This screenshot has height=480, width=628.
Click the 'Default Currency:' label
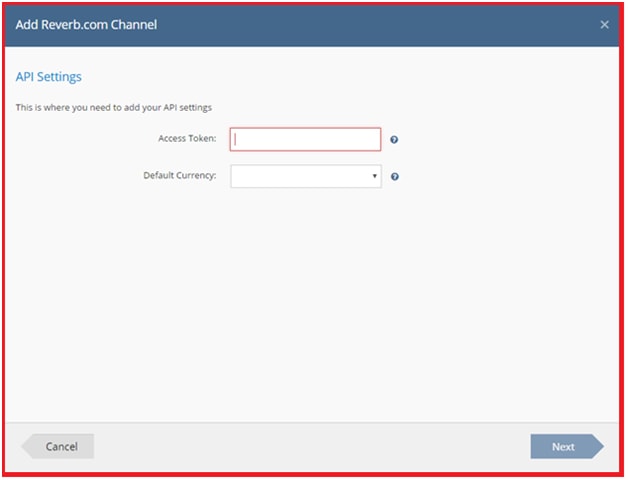pos(180,175)
